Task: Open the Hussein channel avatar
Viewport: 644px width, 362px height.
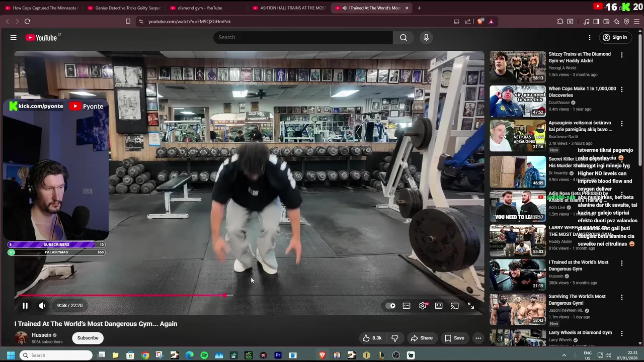Action: (x=21, y=338)
